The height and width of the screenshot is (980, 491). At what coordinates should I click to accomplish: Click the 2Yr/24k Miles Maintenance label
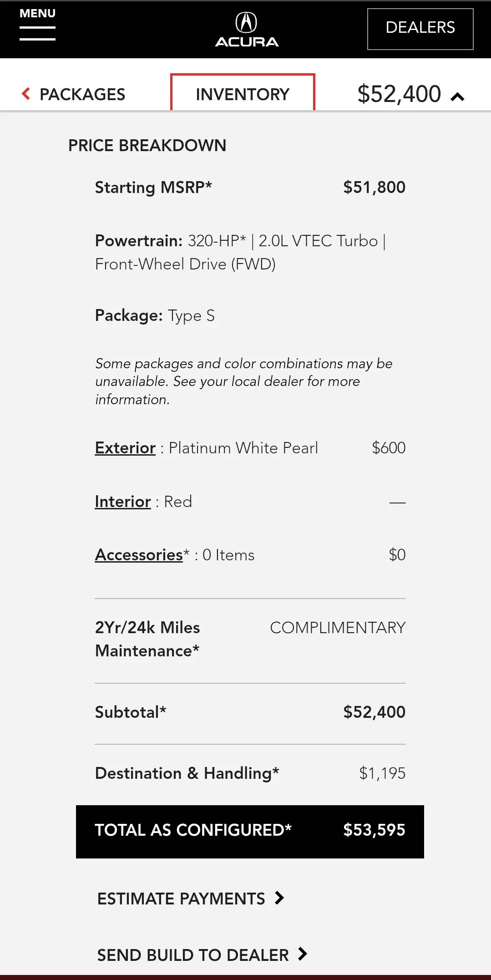coord(147,639)
